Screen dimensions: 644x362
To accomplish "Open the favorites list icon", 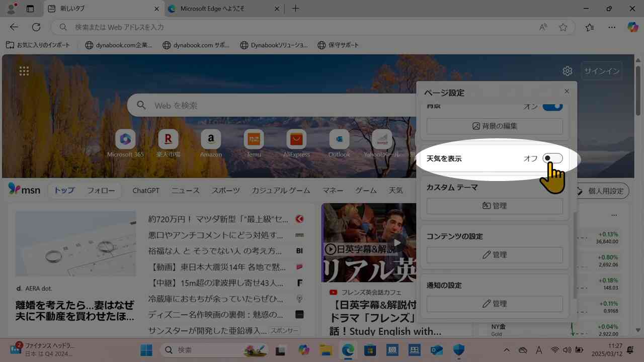I will pyautogui.click(x=590, y=27).
